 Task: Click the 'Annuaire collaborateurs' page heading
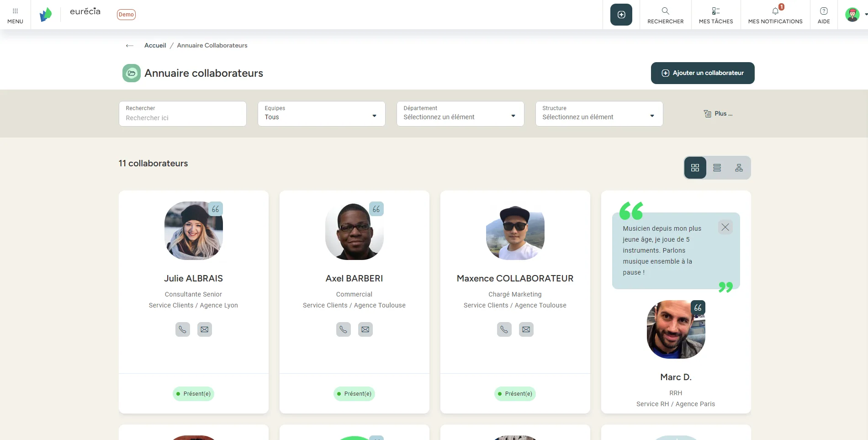click(204, 73)
